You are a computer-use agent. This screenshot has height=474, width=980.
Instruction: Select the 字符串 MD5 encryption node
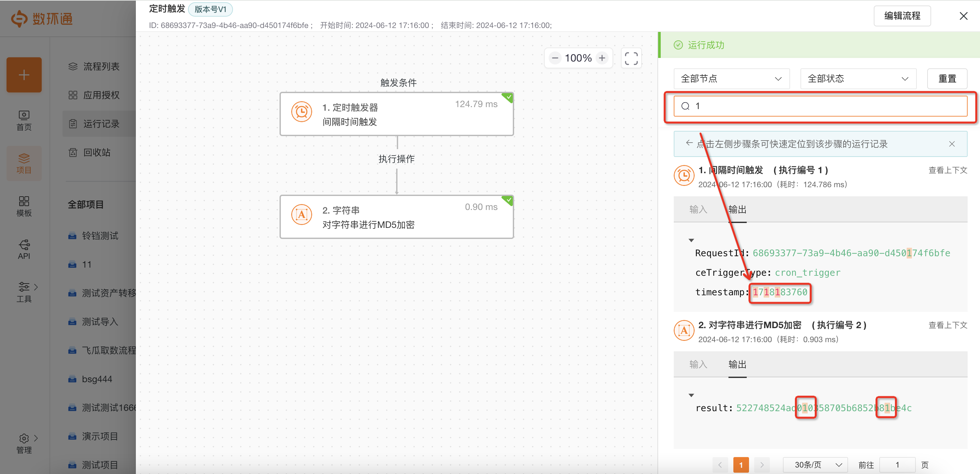[397, 217]
